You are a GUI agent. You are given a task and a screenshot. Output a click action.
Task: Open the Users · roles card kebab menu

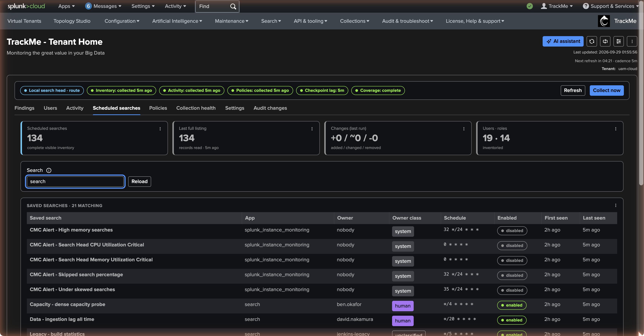click(616, 129)
